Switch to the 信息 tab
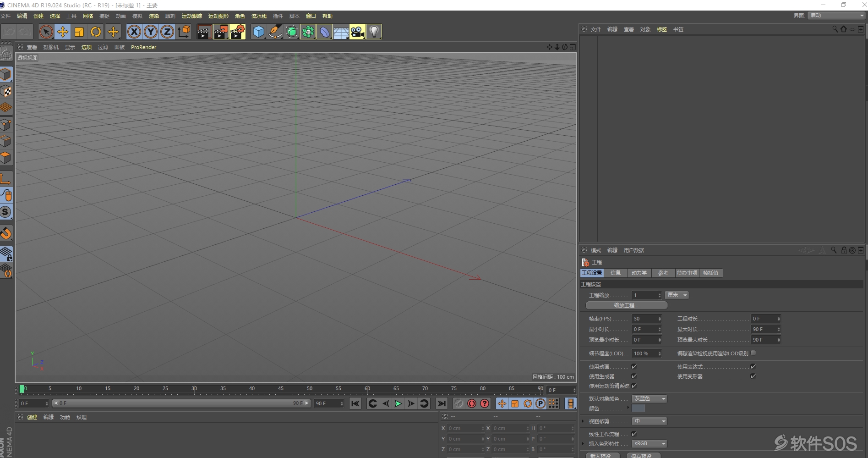The height and width of the screenshot is (458, 868). coord(616,273)
